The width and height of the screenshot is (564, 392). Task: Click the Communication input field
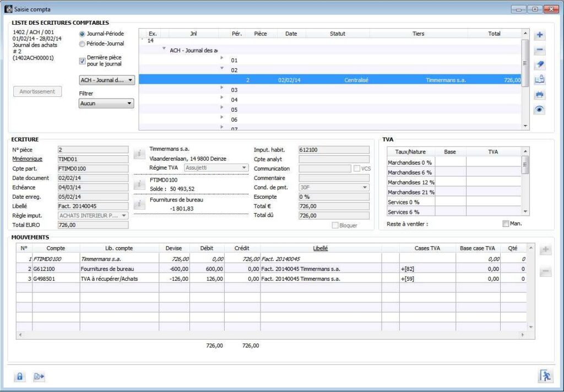click(x=325, y=168)
